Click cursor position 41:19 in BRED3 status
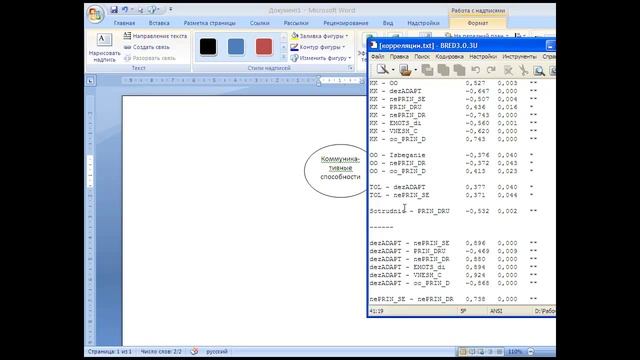This screenshot has height=360, width=640. 376,311
